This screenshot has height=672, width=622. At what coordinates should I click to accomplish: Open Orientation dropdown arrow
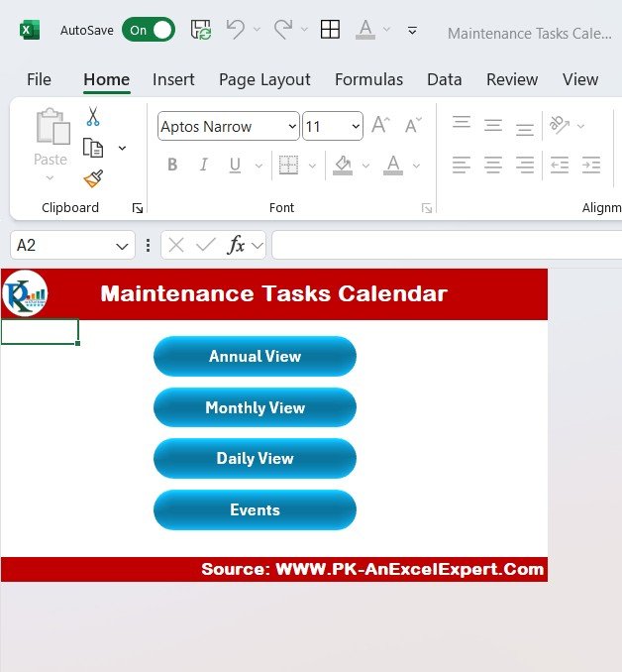580,126
